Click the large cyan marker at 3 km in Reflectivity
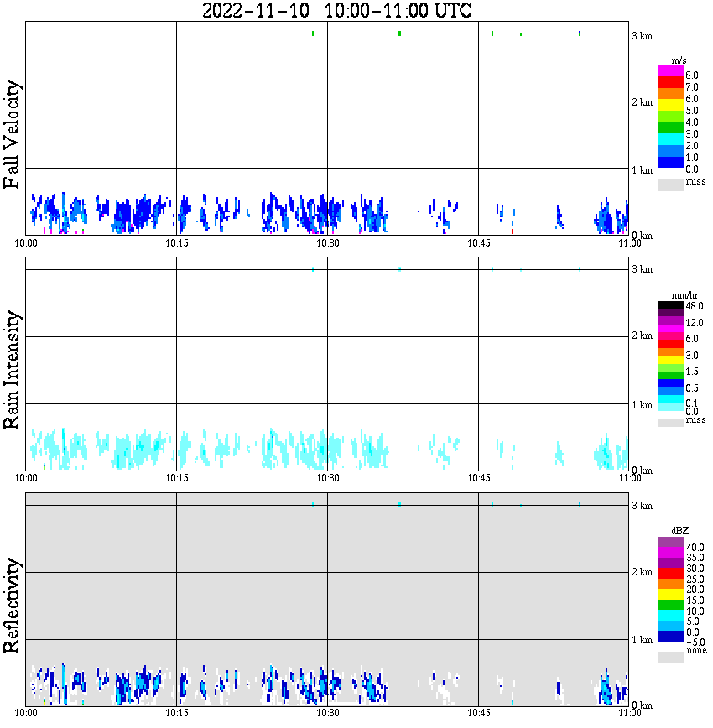 pos(399,505)
